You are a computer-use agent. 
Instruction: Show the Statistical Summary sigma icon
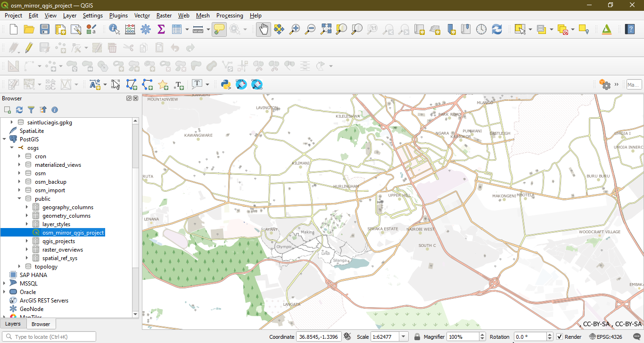click(161, 29)
